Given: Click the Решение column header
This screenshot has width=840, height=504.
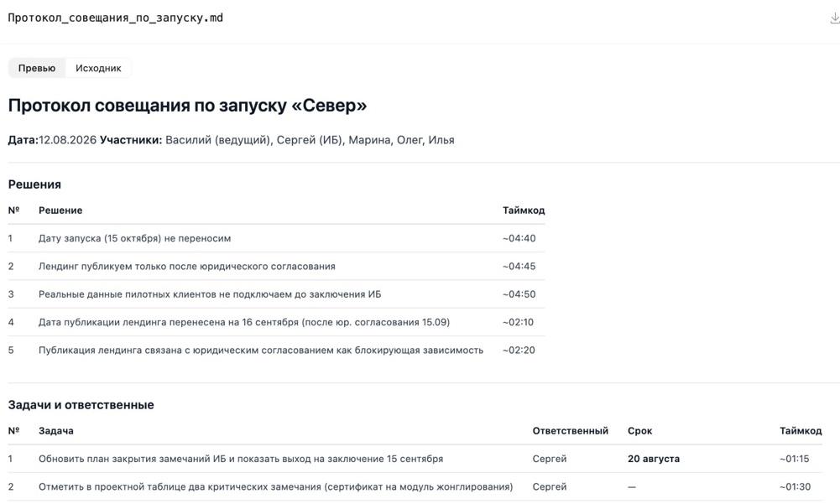Looking at the screenshot, I should (x=60, y=210).
